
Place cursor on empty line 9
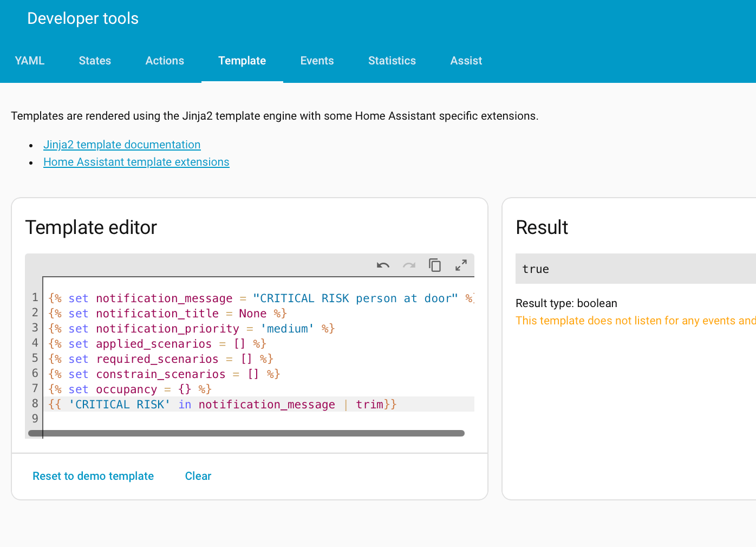(217, 419)
